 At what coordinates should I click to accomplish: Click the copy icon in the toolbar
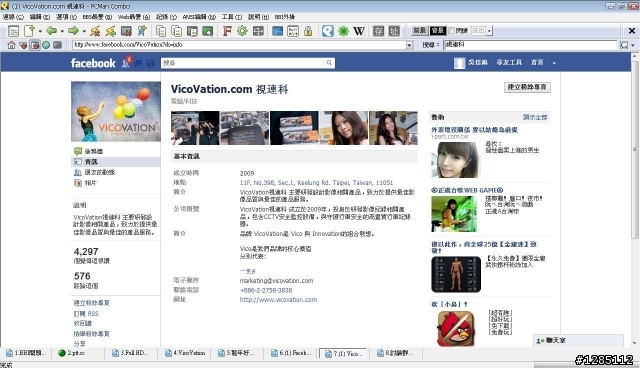point(161,31)
